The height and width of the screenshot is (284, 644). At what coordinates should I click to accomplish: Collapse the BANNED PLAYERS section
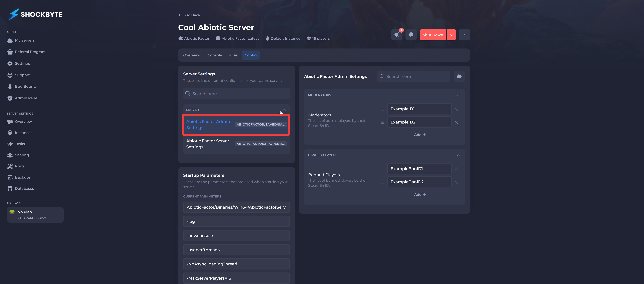(458, 155)
